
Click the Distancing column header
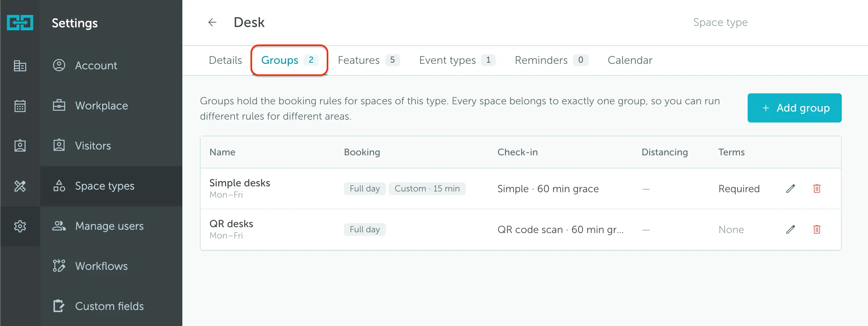(x=664, y=152)
